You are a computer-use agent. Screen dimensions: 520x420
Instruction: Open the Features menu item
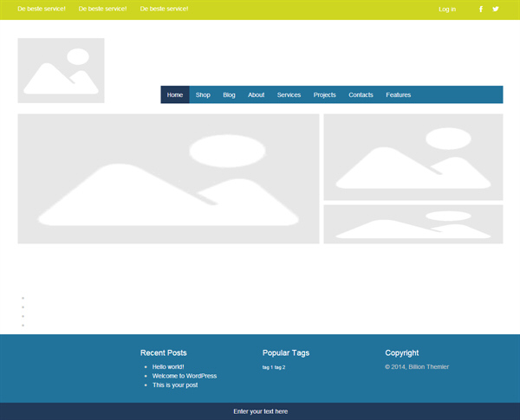(398, 94)
